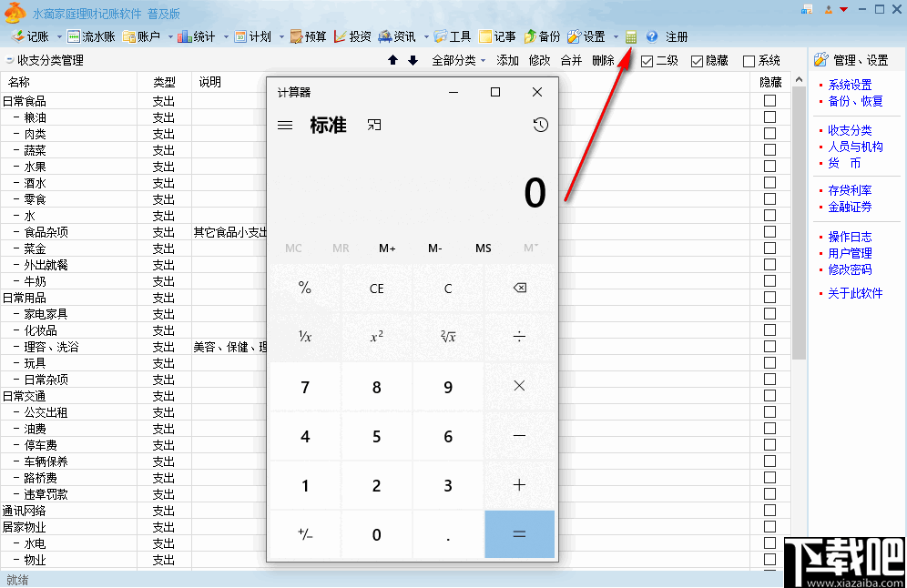Click the divide operator key
The height and width of the screenshot is (588, 907).
(519, 337)
